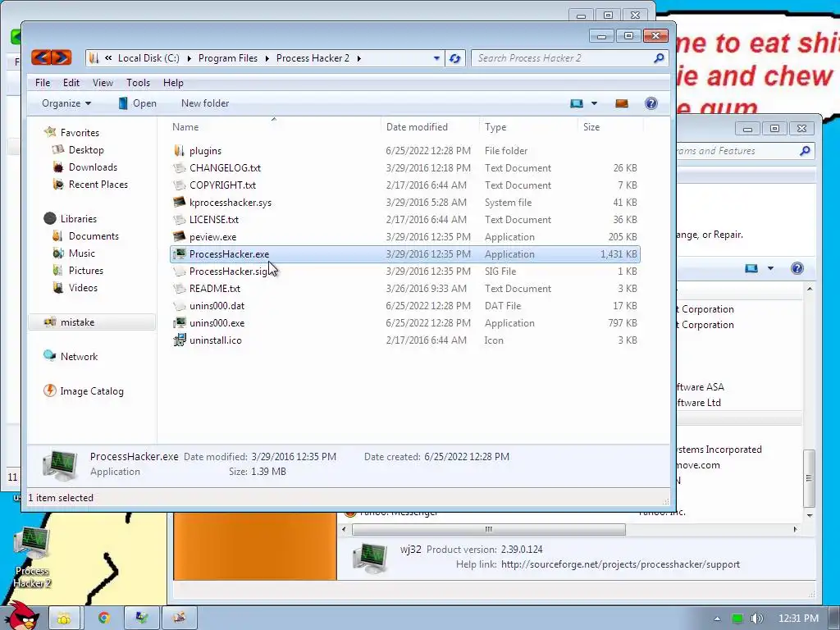
Task: Expand the Process Hacker 2 breadcrumb arrow
Action: [x=359, y=58]
